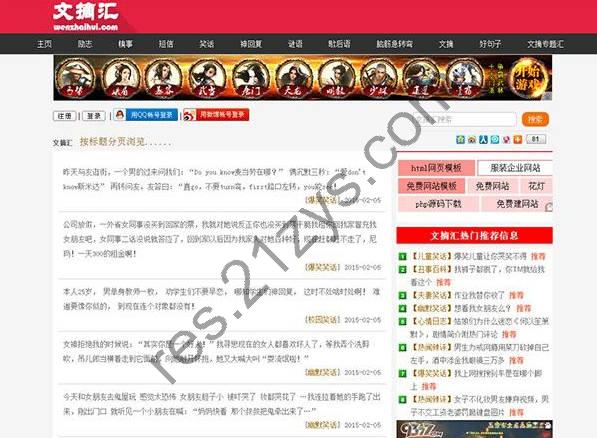Click the QQ penguin login icon
Screen dimensions: 597x438
coord(120,115)
